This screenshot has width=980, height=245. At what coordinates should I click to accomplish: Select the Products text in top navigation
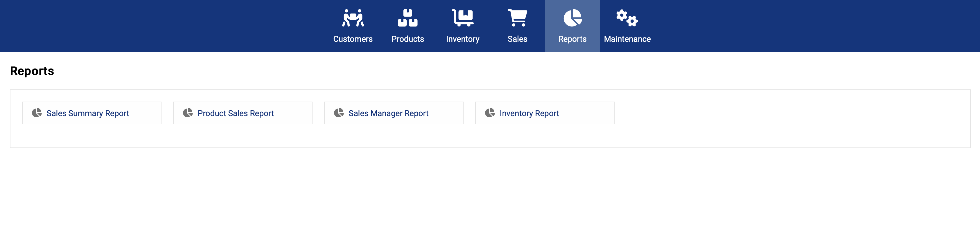point(408,39)
